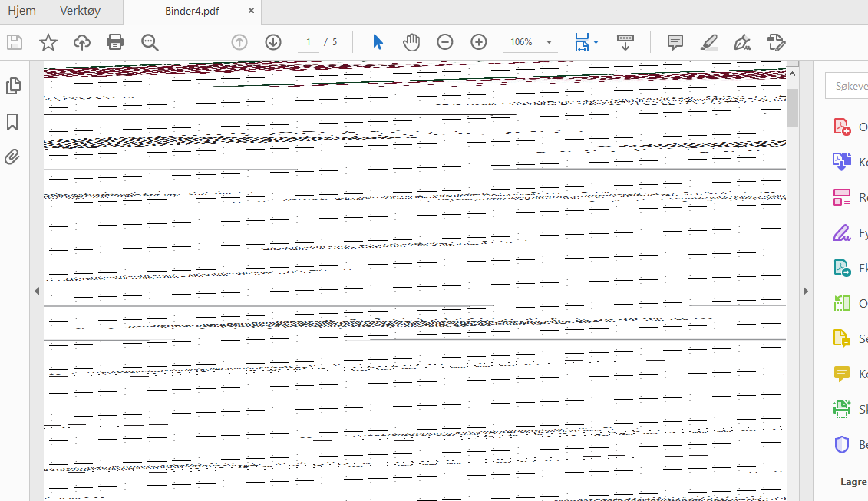Go to the next page with the down arrow
Screen dimensions: 868x501
click(273, 42)
